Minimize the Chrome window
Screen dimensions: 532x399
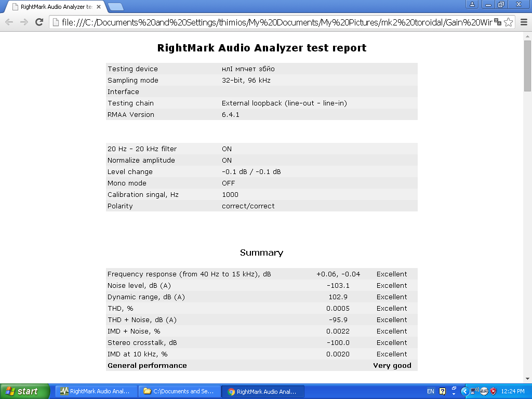[x=488, y=4]
